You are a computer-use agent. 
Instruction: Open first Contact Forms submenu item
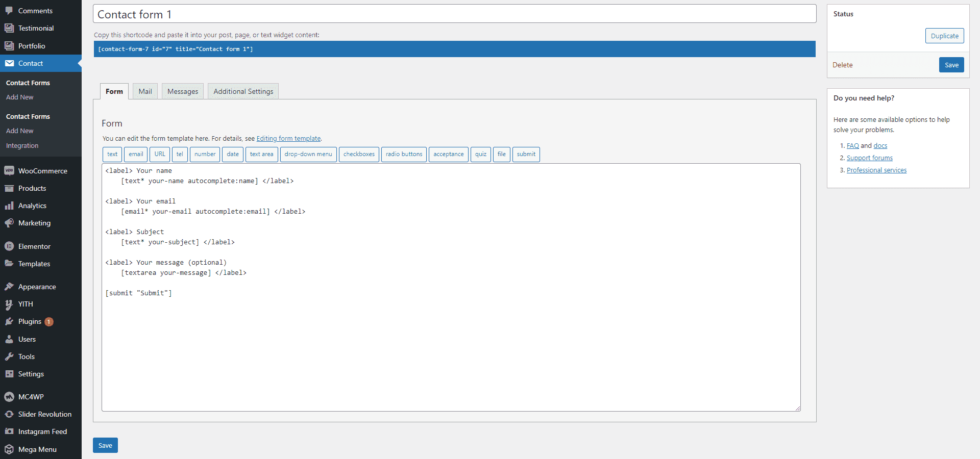coord(28,83)
